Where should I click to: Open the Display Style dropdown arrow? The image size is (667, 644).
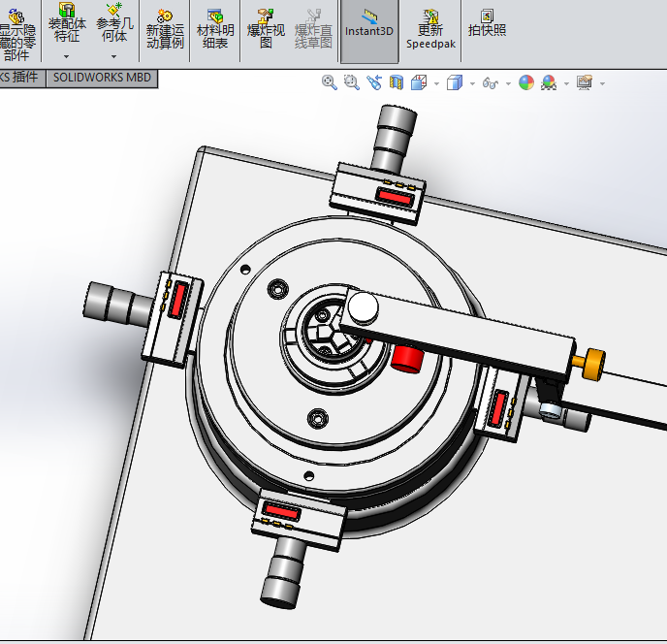pyautogui.click(x=472, y=84)
